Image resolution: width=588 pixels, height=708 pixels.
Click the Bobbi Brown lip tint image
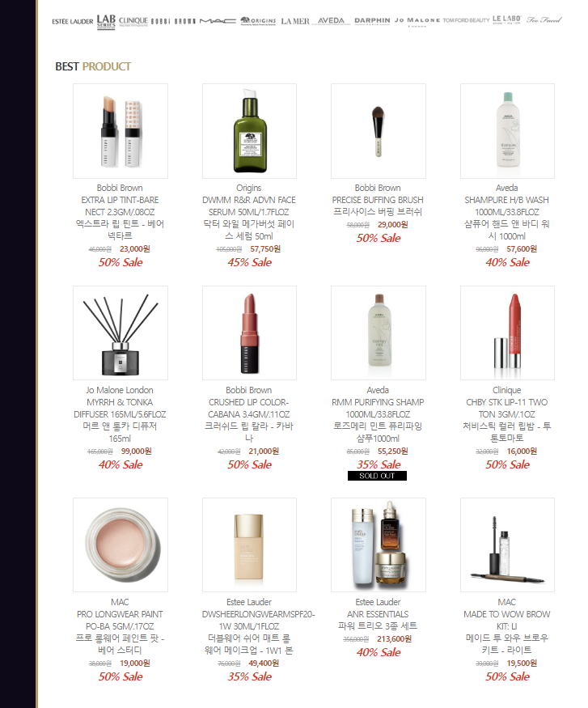click(x=121, y=131)
